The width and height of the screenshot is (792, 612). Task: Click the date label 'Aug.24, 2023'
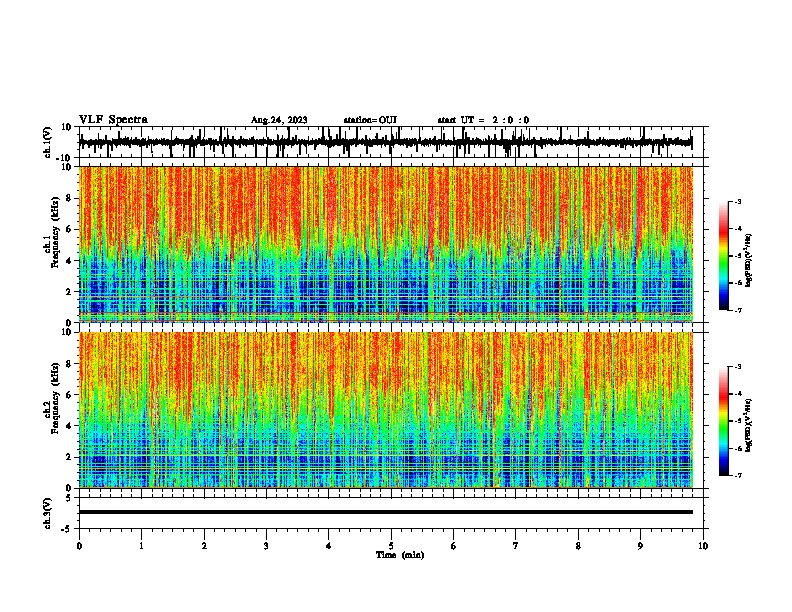coord(279,120)
